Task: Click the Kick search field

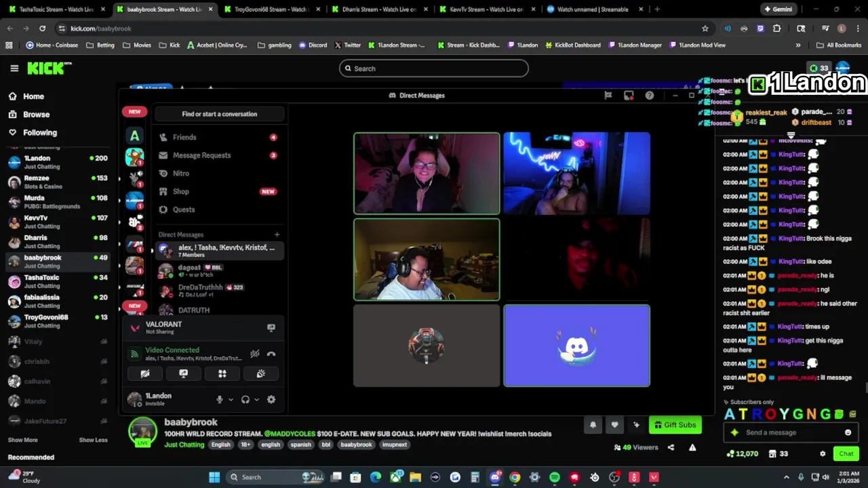Action: coord(434,68)
